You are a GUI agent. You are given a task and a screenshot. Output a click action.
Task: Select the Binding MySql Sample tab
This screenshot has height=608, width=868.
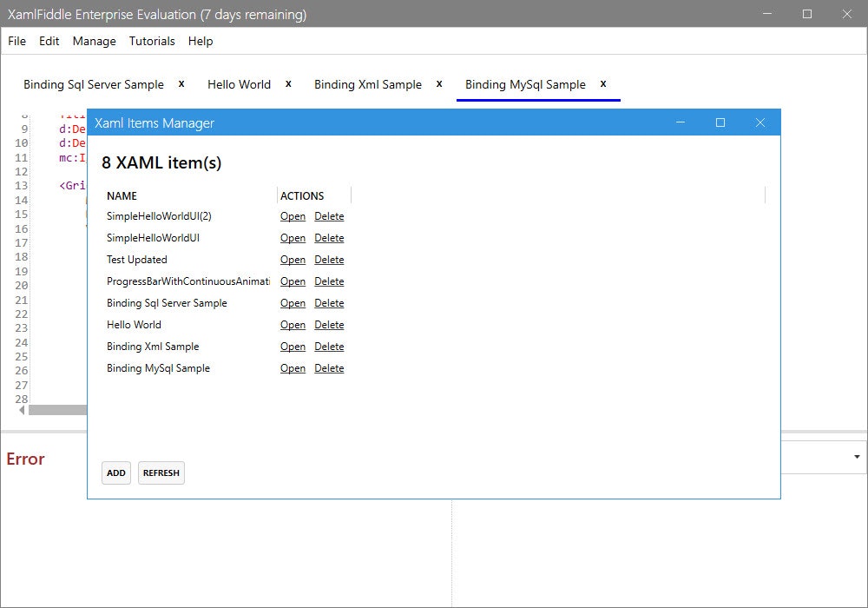(525, 84)
